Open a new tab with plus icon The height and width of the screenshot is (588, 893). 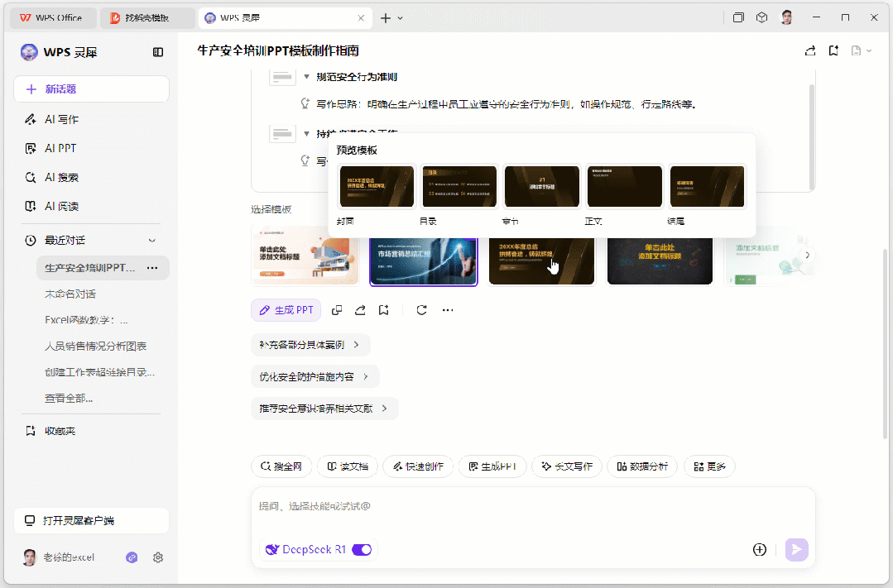[386, 18]
